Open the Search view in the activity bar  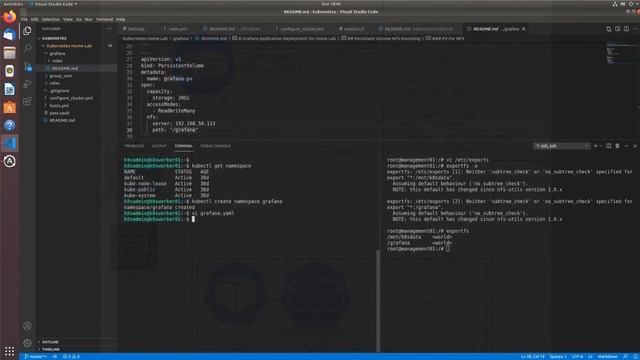click(27, 48)
